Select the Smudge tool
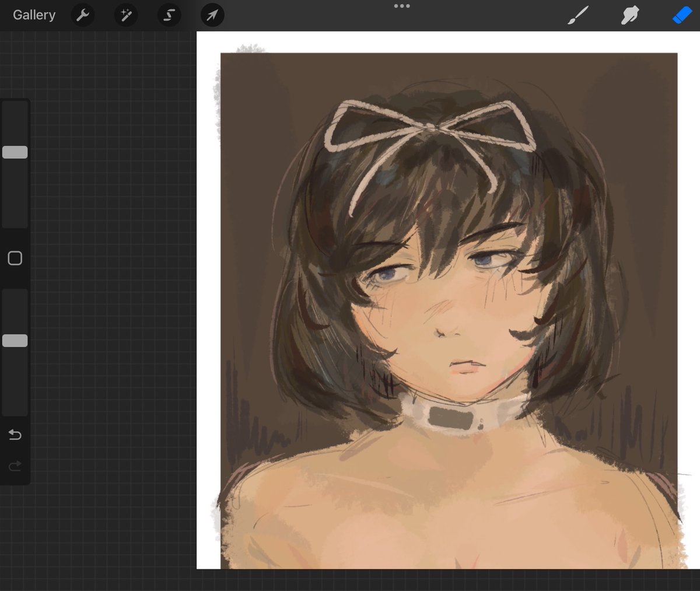This screenshot has height=591, width=700. point(630,15)
